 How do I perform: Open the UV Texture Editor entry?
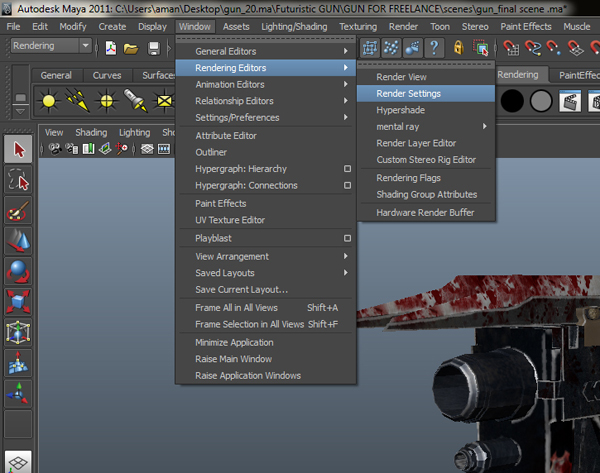(266, 220)
